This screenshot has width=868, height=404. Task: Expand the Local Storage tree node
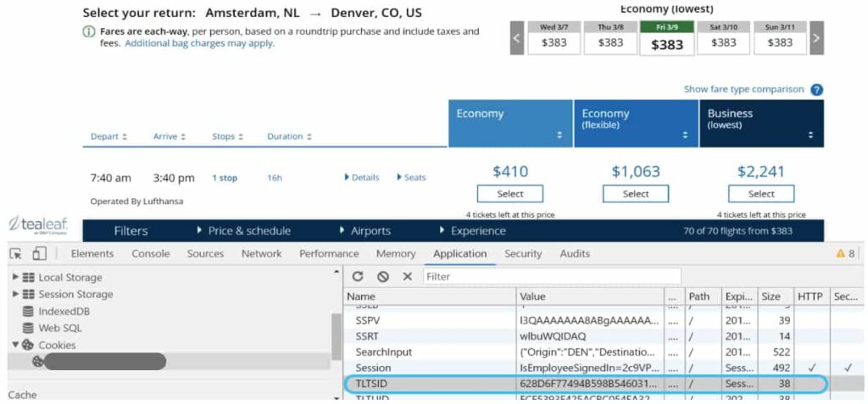(x=15, y=277)
